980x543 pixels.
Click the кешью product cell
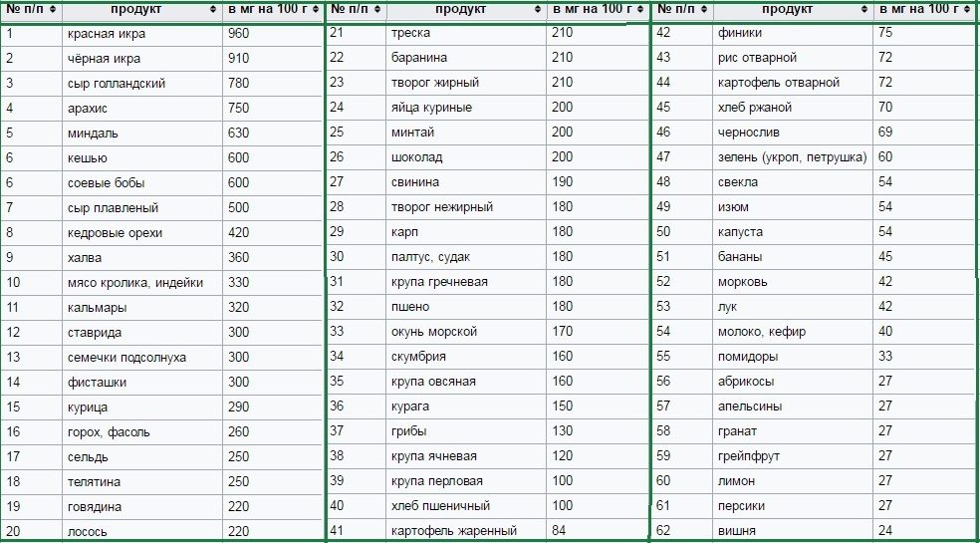(142, 157)
